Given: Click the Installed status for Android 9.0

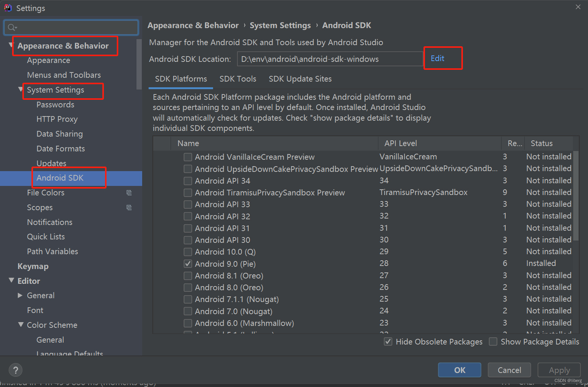Looking at the screenshot, I should 541,263.
